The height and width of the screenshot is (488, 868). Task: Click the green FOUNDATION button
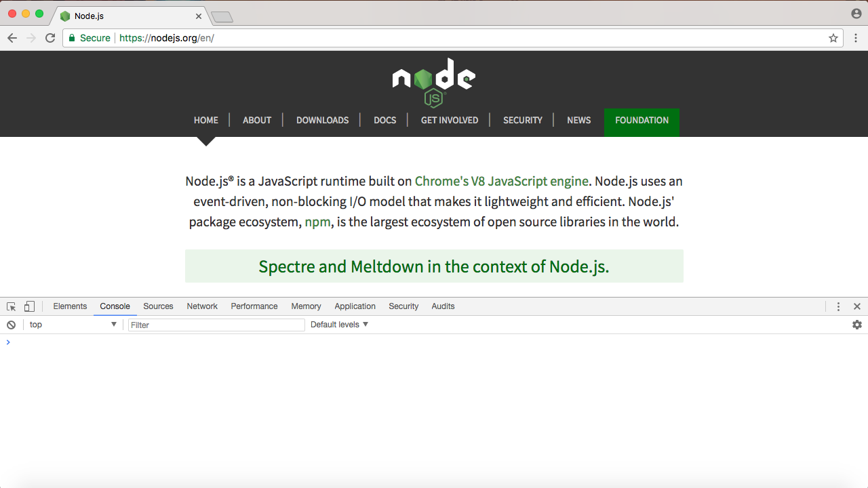click(642, 123)
